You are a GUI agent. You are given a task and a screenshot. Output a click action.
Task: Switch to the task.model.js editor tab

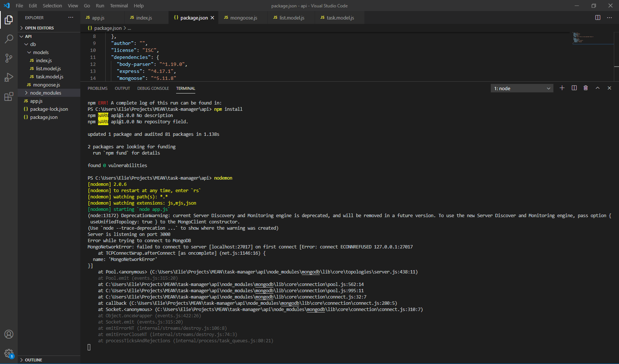(x=340, y=18)
